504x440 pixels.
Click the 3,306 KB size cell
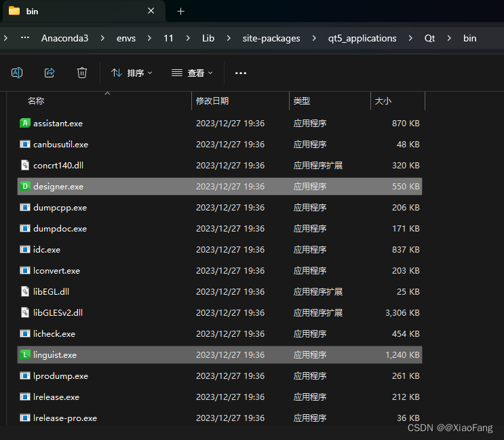click(402, 312)
